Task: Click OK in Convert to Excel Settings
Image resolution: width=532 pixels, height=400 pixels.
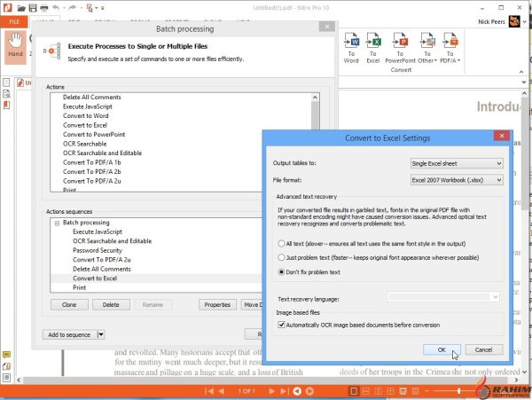Action: click(442, 349)
